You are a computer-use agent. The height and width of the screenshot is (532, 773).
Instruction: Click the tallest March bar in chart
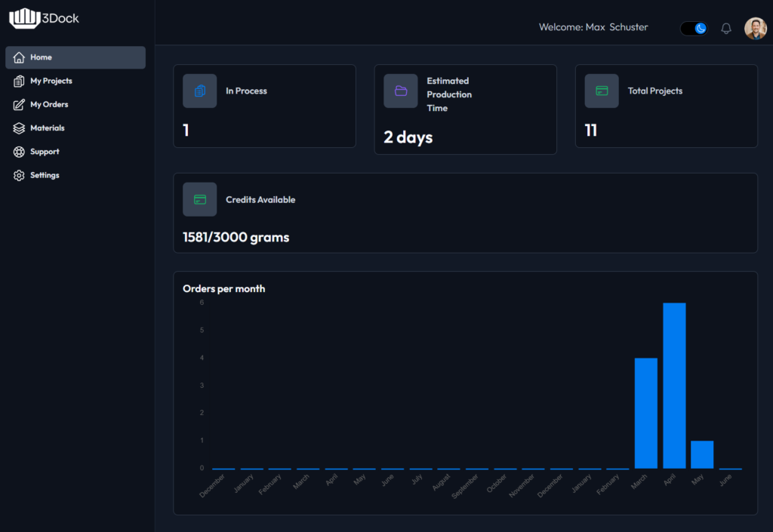645,413
